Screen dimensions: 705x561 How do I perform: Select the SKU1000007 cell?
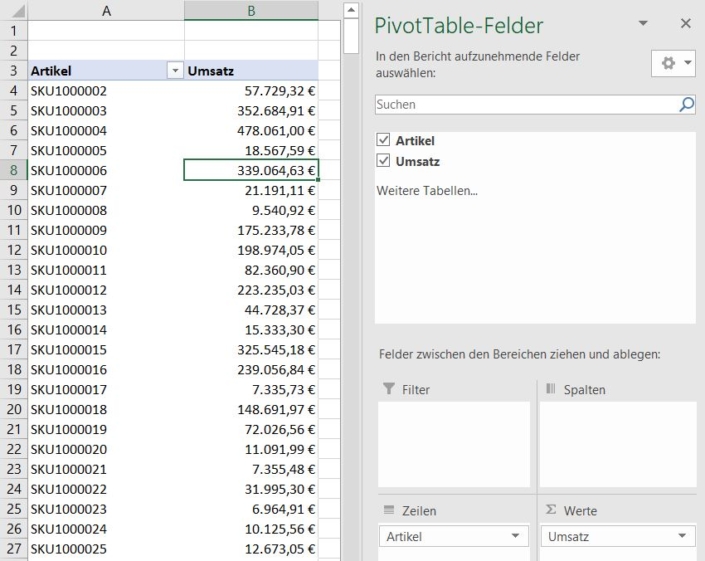tap(106, 190)
